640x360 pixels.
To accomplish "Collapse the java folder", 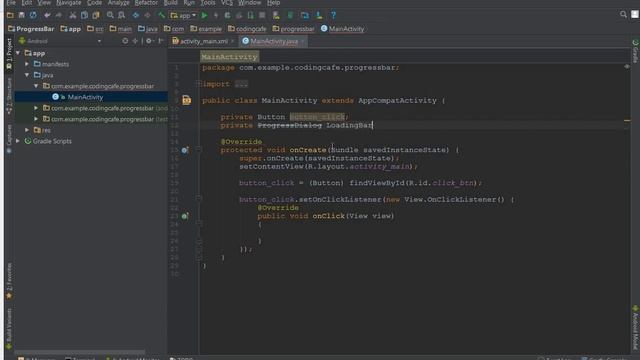I will click(x=27, y=75).
